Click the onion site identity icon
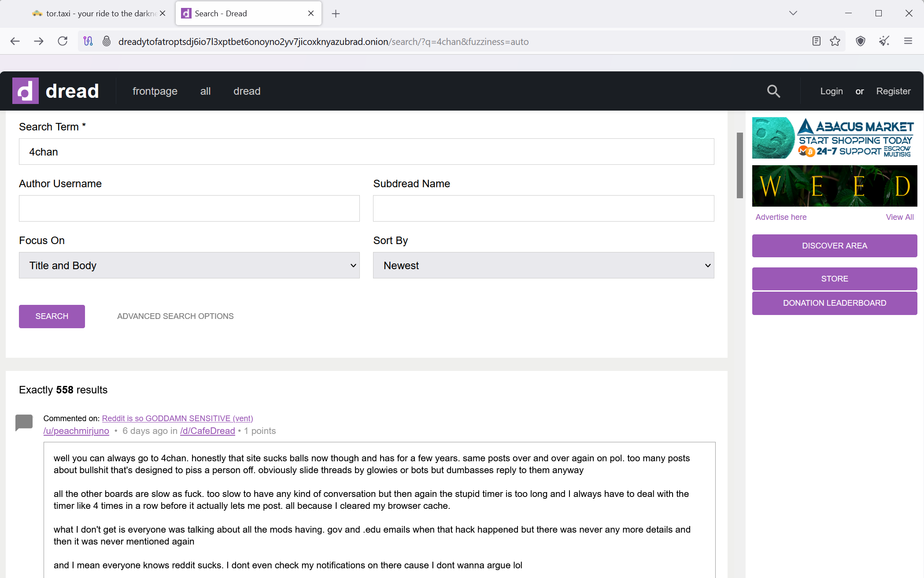This screenshot has width=924, height=578. pos(107,41)
